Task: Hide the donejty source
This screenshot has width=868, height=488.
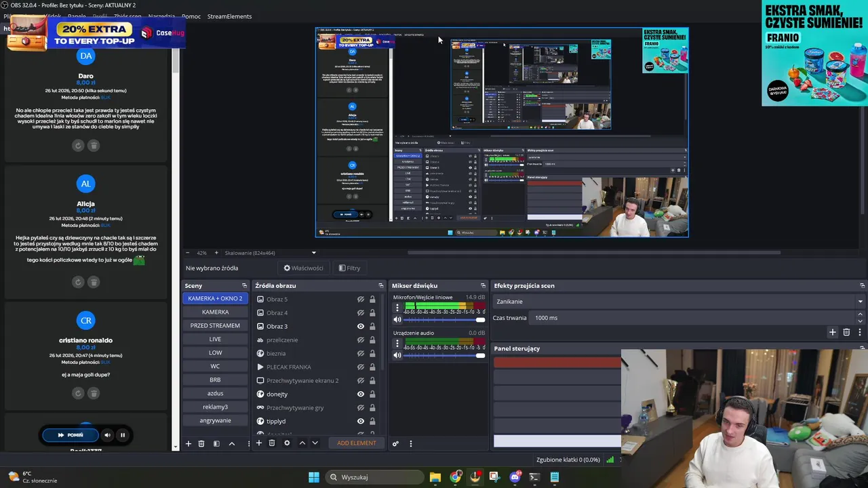Action: [361, 394]
